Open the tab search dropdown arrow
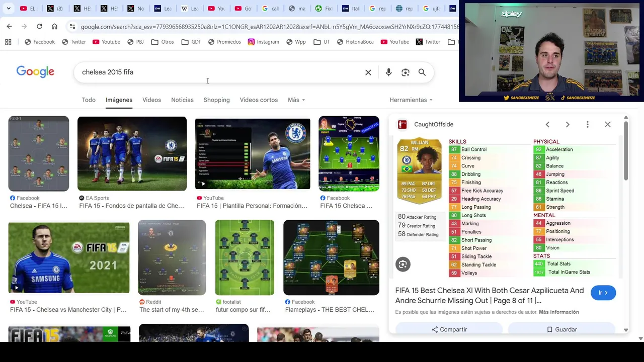The width and height of the screenshot is (644, 362). pos(9,9)
